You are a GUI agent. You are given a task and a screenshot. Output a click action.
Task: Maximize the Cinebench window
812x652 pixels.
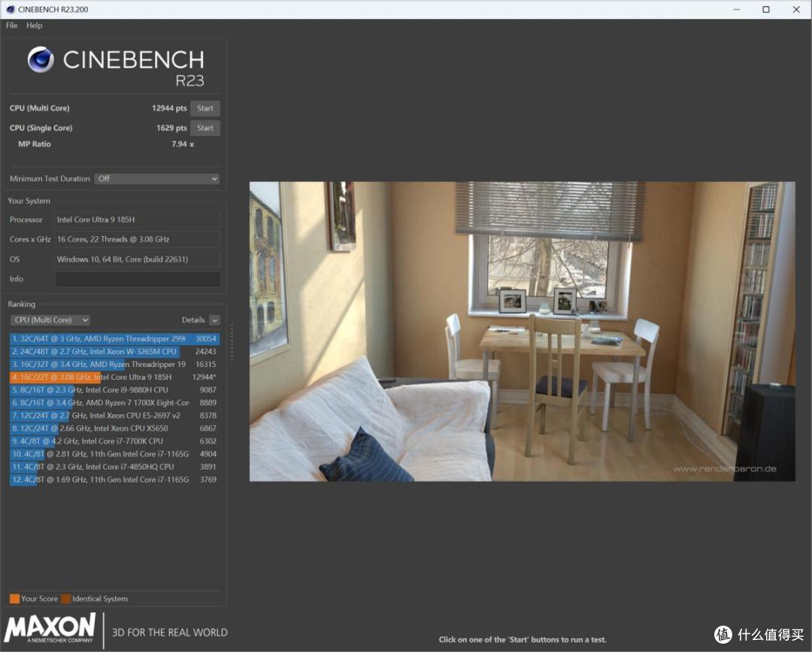coord(766,9)
